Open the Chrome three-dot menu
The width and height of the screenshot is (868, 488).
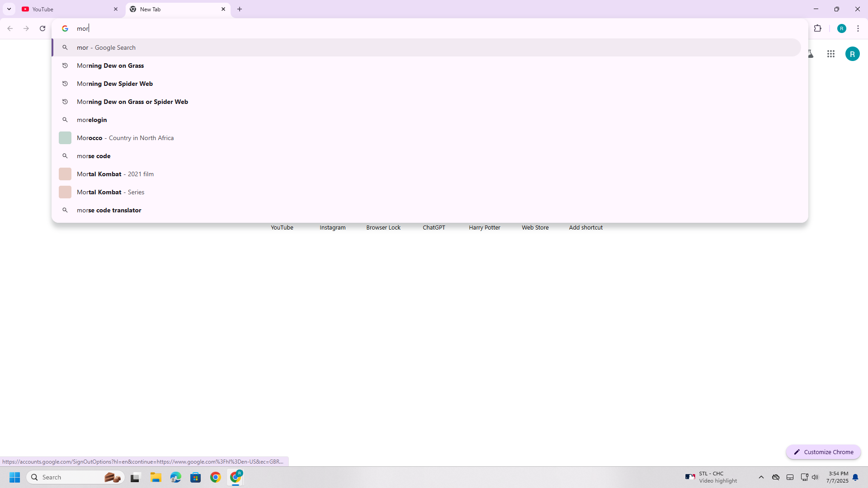858,28
